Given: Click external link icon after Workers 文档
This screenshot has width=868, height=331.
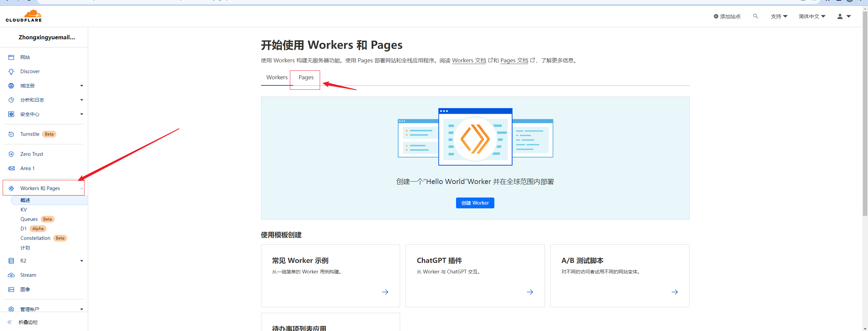Looking at the screenshot, I should pyautogui.click(x=490, y=60).
